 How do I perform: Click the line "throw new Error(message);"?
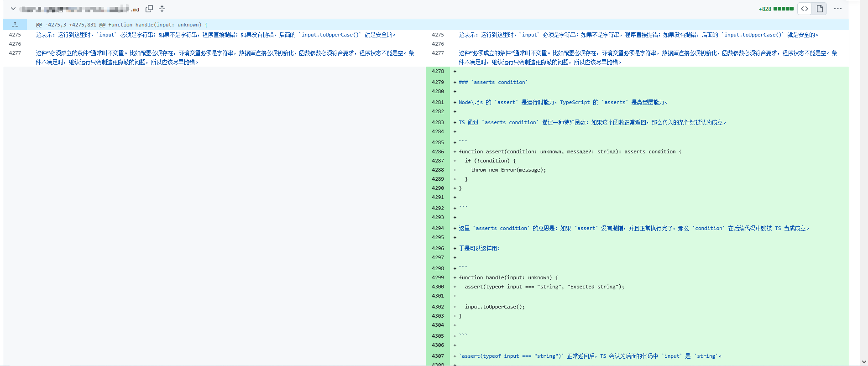point(508,170)
